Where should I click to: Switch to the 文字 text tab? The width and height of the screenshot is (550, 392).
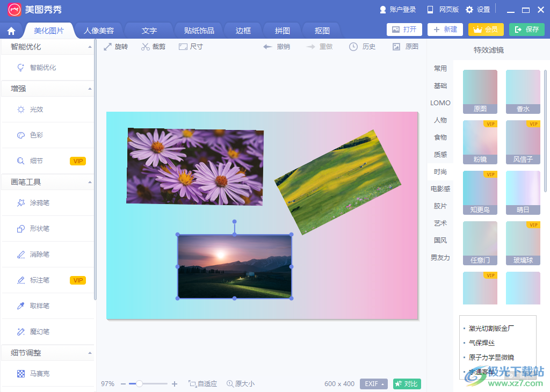149,31
